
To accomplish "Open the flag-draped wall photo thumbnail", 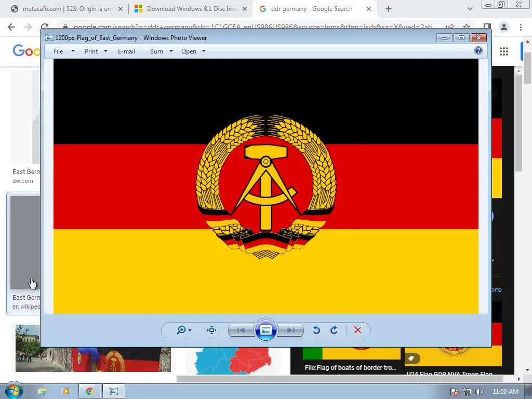I will pyautogui.click(x=94, y=360).
